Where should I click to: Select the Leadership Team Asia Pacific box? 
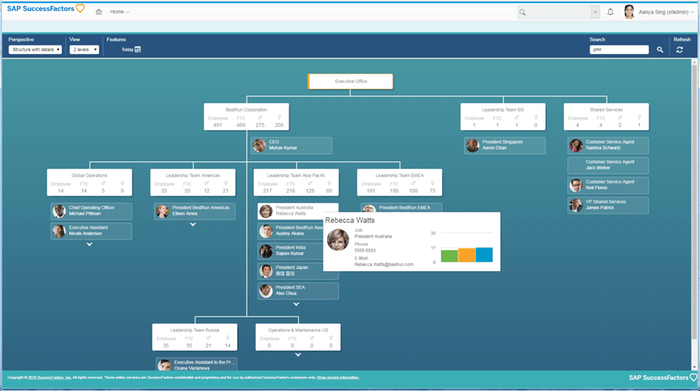(x=296, y=182)
